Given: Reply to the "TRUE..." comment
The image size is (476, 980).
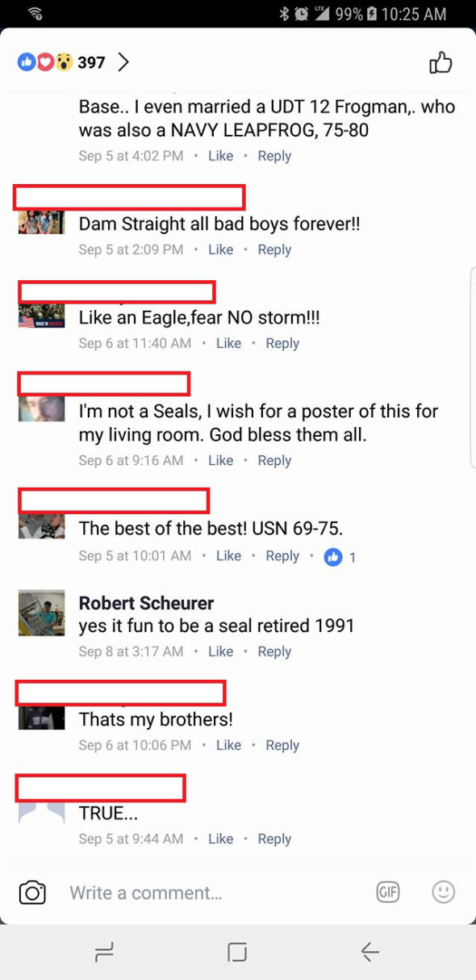Looking at the screenshot, I should [x=274, y=839].
